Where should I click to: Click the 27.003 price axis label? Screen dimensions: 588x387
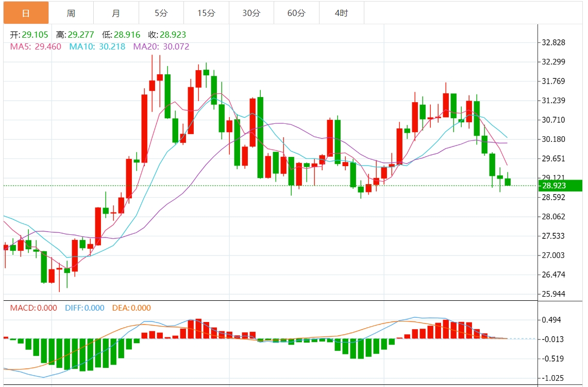click(553, 255)
